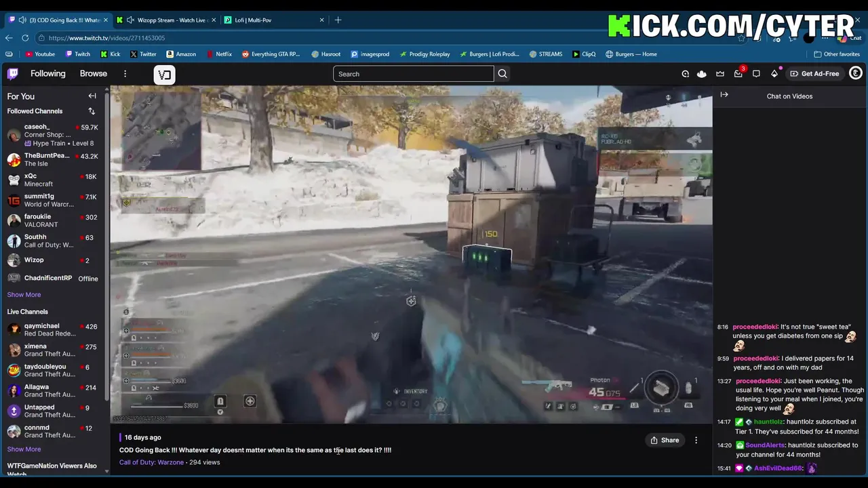The image size is (868, 488).
Task: Unmute the Wizopp Stream tab audio
Action: click(x=131, y=20)
